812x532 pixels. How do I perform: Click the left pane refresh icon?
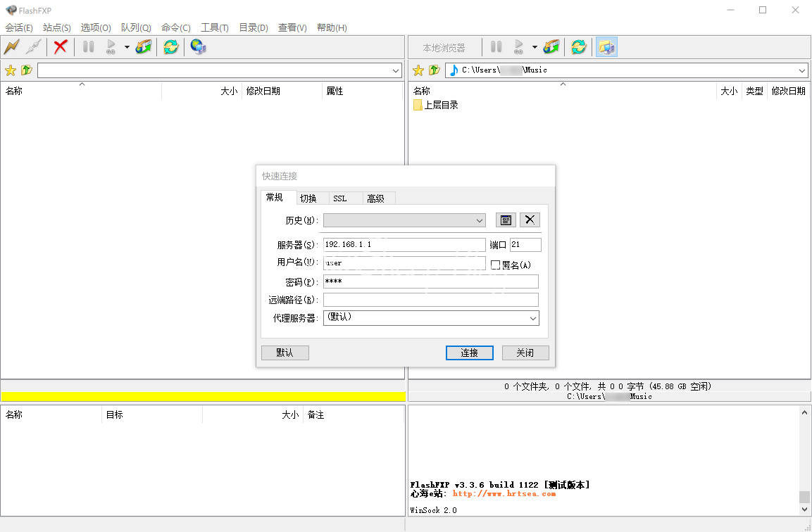(171, 47)
